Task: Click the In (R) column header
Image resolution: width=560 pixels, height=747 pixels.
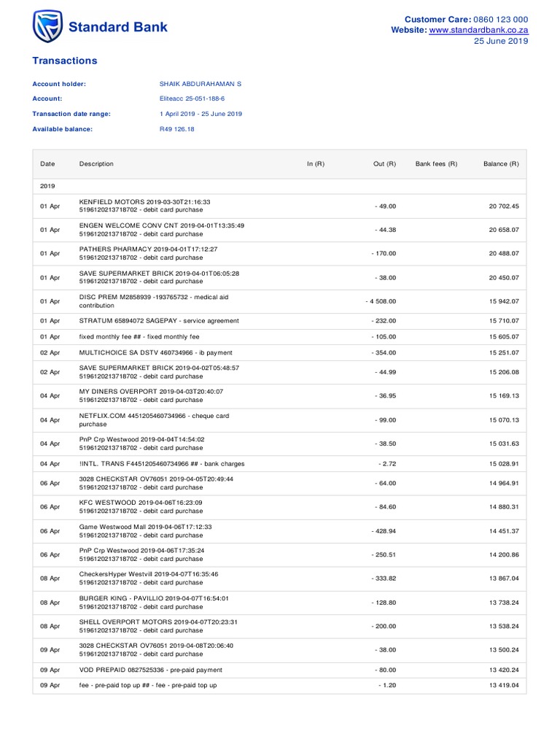Action: click(x=316, y=164)
